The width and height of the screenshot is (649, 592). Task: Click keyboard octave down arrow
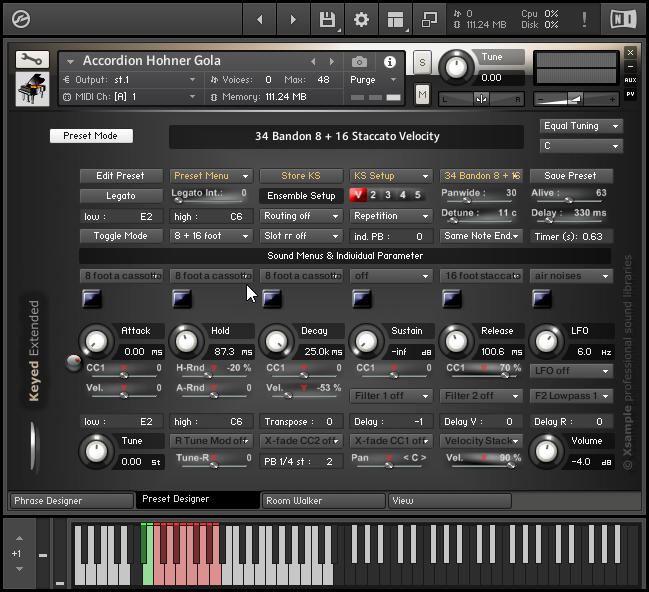click(19, 569)
